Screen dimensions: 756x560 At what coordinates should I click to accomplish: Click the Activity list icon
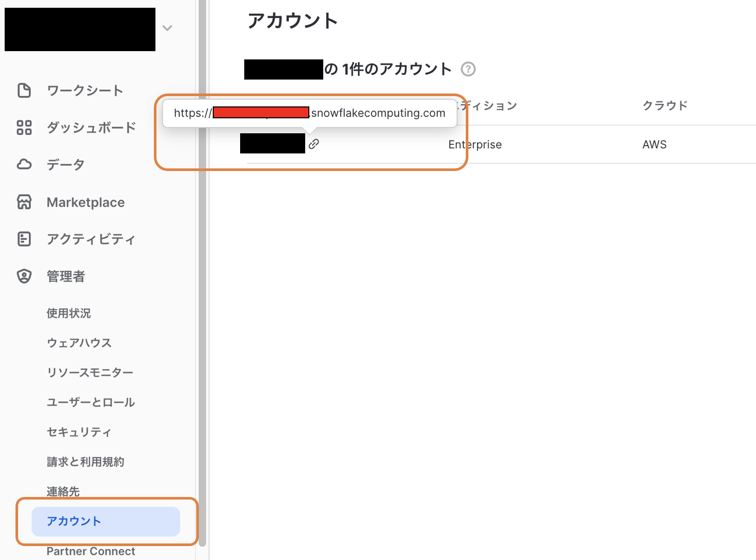coord(24,239)
